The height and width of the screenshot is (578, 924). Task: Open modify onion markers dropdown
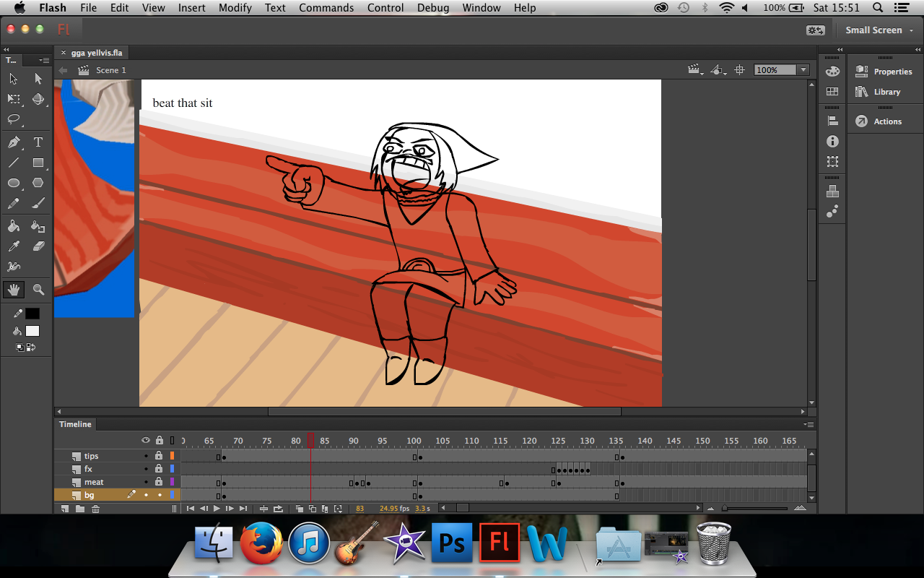(x=338, y=509)
